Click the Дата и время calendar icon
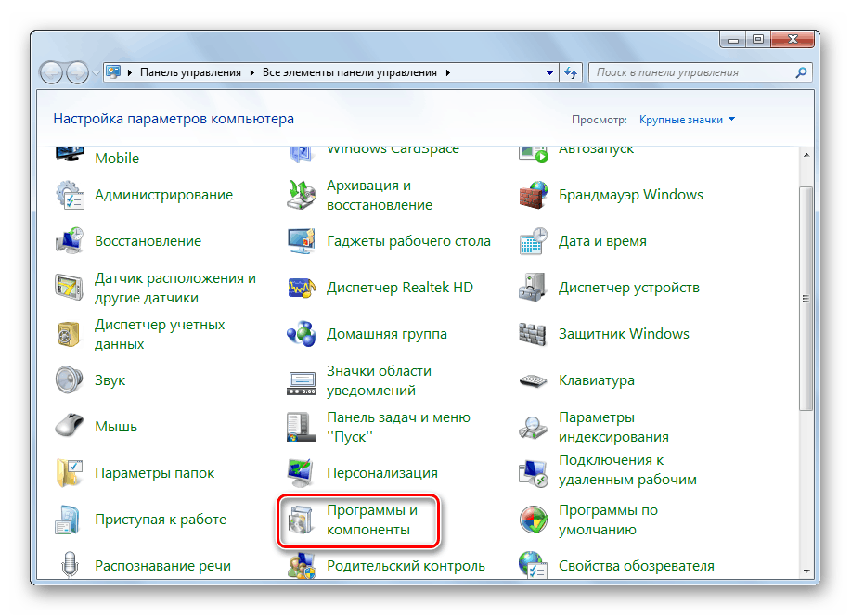The image size is (851, 616). [534, 241]
